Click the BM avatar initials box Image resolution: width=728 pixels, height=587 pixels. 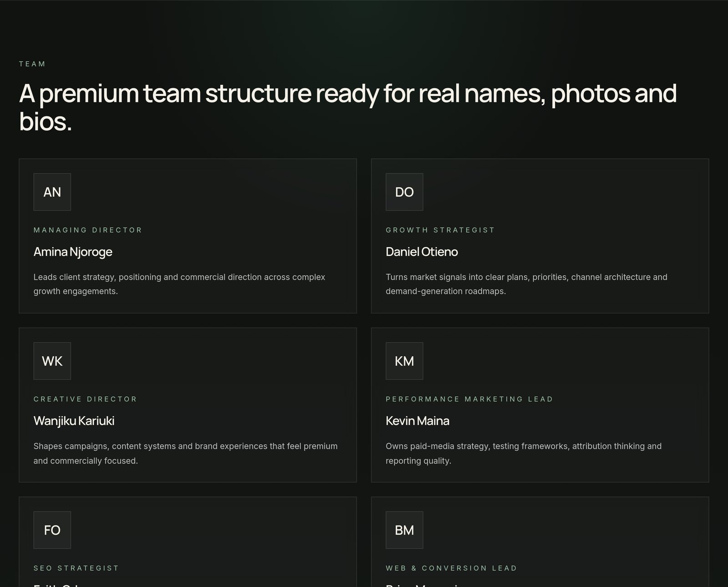tap(404, 530)
